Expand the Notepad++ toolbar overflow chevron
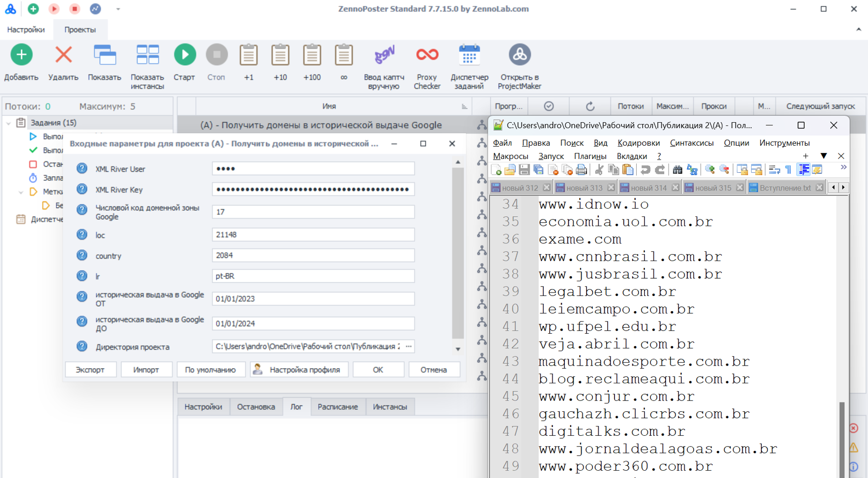This screenshot has height=478, width=868. point(843,167)
